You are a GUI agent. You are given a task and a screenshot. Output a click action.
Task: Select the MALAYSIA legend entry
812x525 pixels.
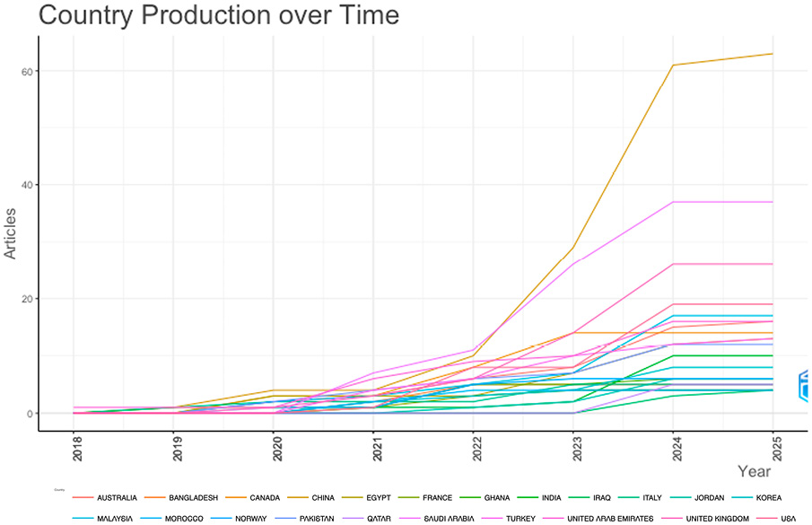point(118,519)
